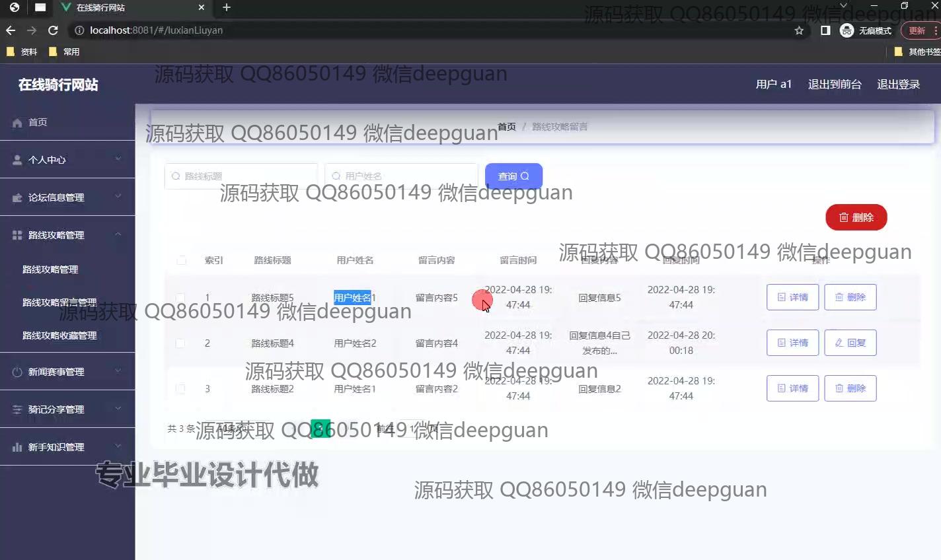
Task: Open the browser side panel icon
Action: [825, 30]
